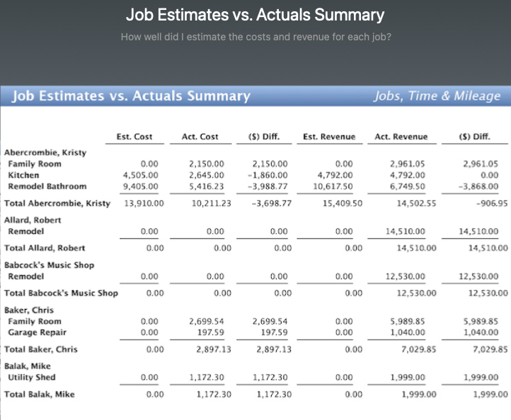Click the How well did I estimate subtitle

click(255, 37)
